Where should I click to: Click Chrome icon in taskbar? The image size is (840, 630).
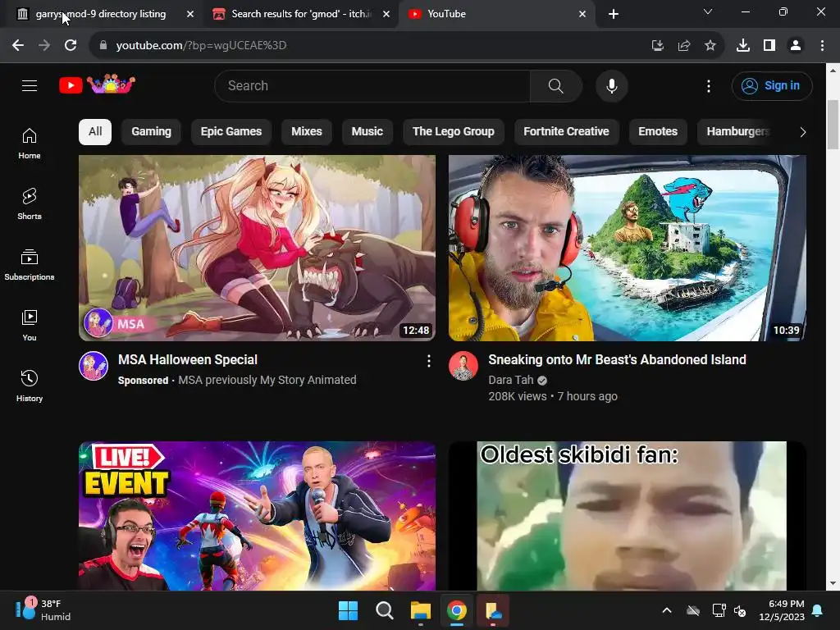[456, 610]
